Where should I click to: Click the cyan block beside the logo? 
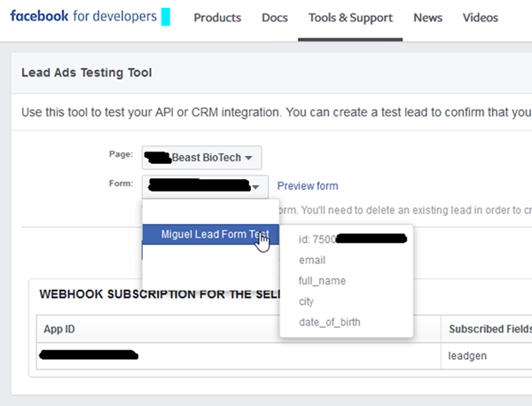[165, 17]
